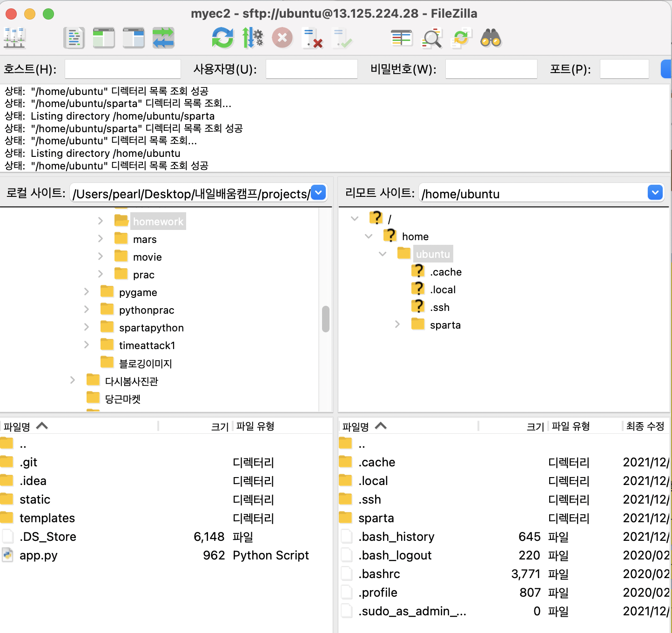This screenshot has height=633, width=672.
Task: Sort remote files by 최종 수정 header
Action: point(645,426)
